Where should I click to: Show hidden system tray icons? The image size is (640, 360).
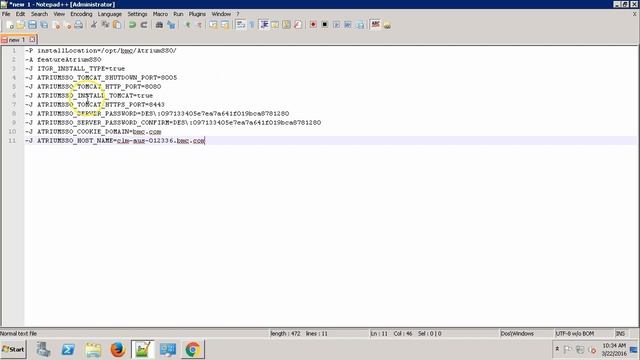(557, 349)
